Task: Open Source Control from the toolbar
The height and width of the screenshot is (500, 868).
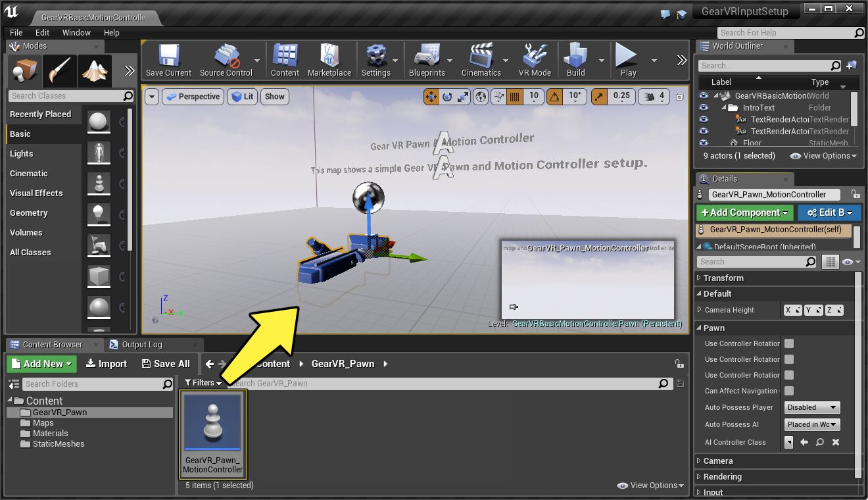Action: coord(226,57)
